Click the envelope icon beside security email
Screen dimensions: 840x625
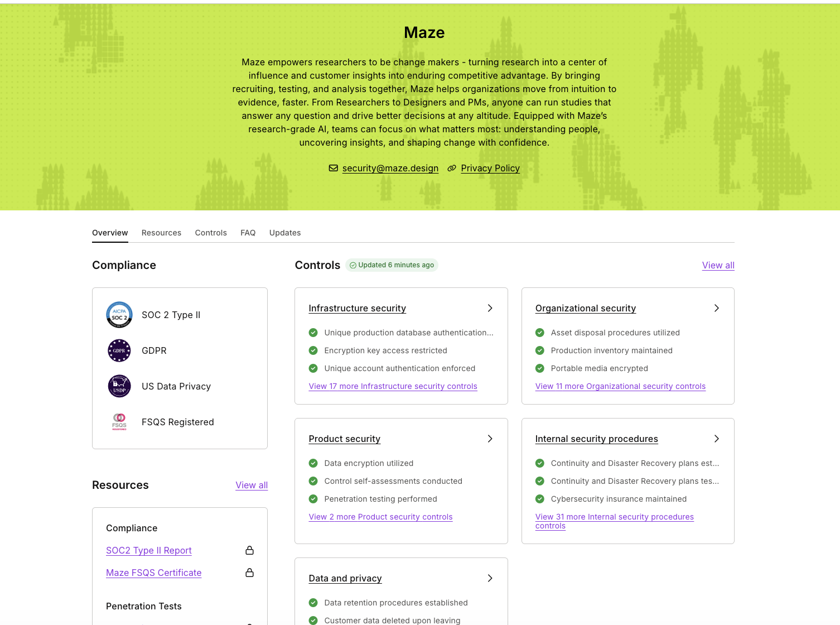click(334, 168)
